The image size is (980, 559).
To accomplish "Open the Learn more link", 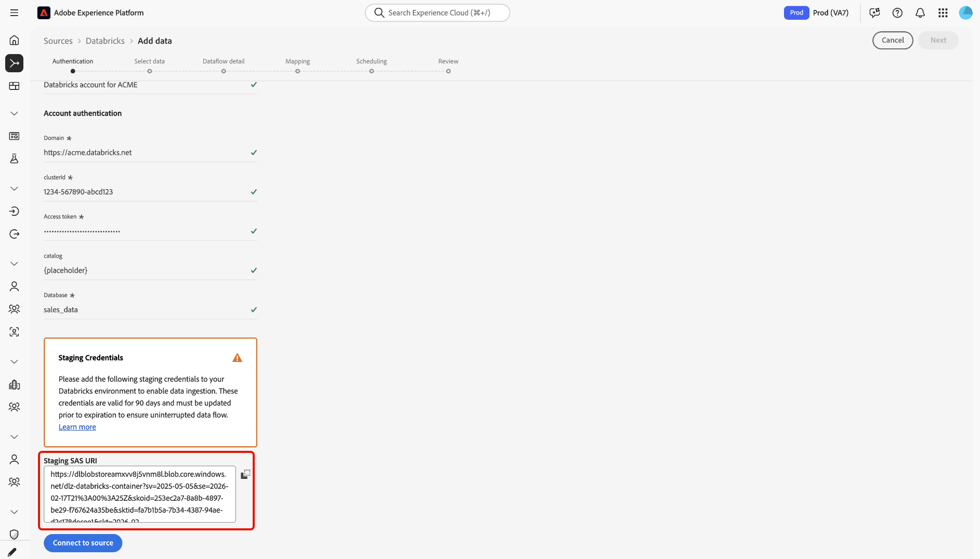I will click(77, 427).
